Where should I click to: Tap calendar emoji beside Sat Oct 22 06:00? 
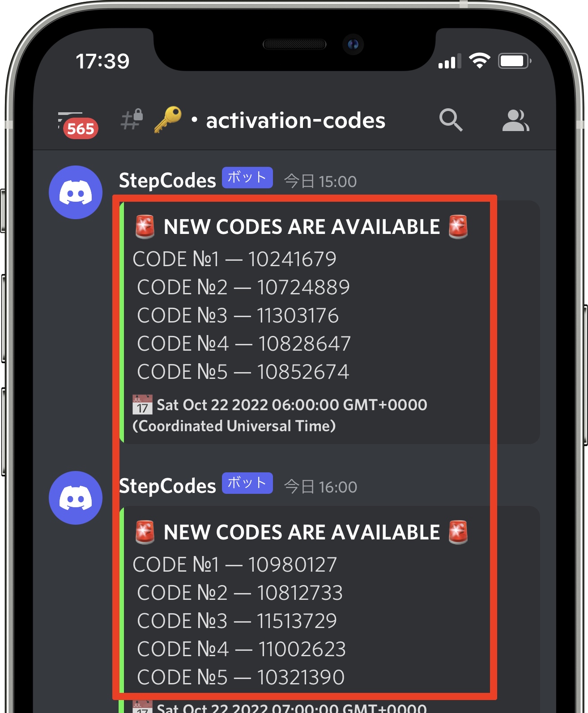(142, 405)
